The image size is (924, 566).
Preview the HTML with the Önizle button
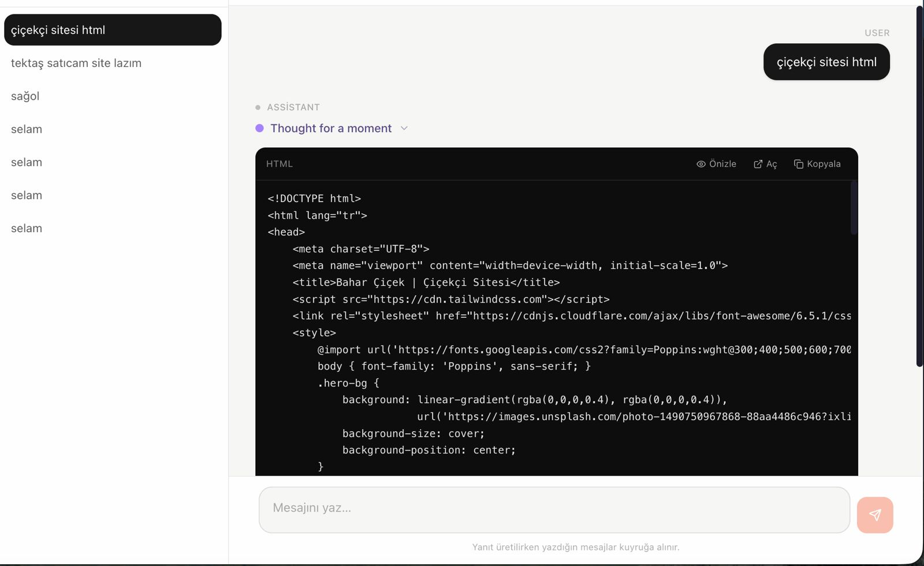coord(716,164)
